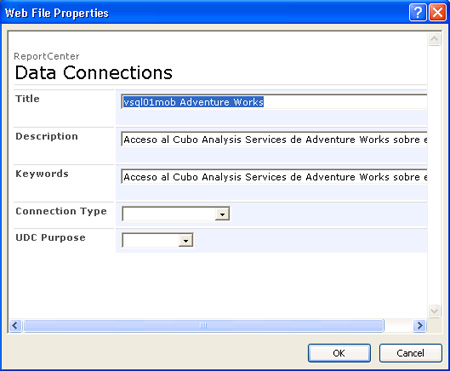Click the Description label

point(47,136)
